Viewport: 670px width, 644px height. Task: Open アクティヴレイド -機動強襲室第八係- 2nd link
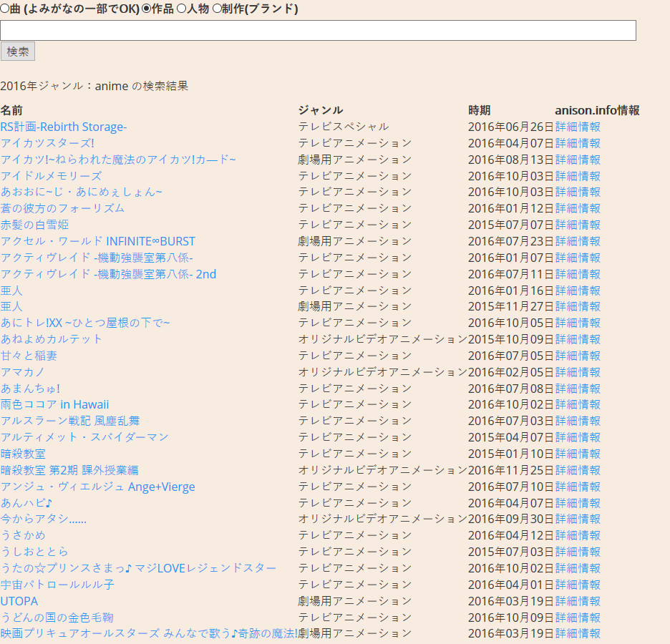[108, 274]
